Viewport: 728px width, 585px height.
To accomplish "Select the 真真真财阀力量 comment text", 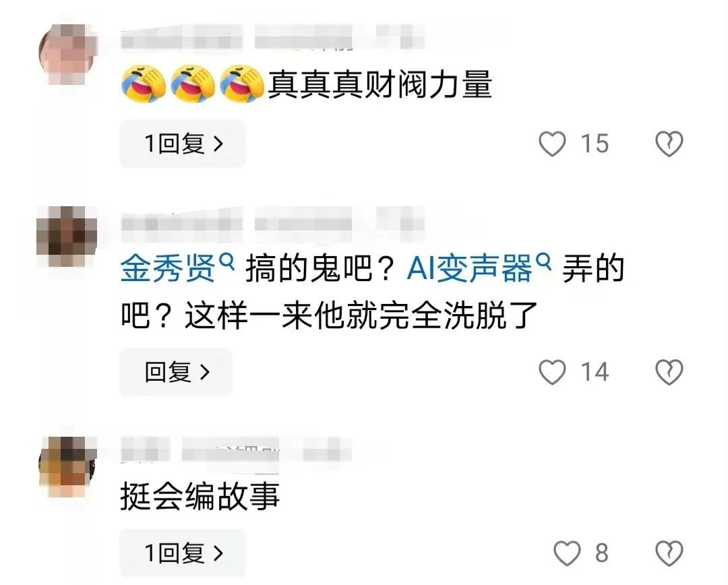I will (x=380, y=84).
